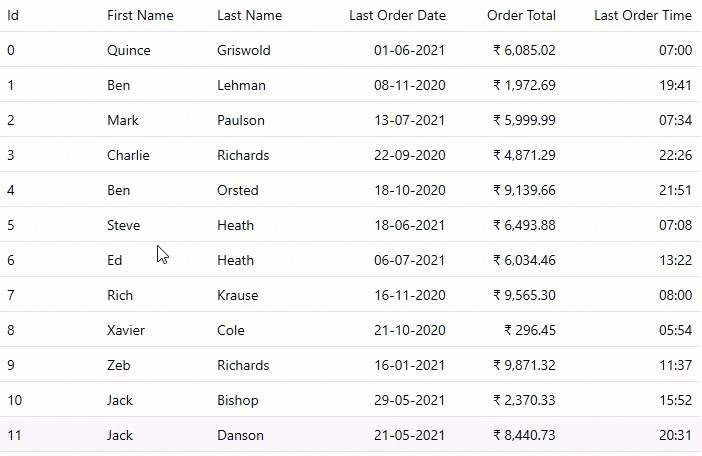
Task: Click the order date 18-06-2021
Action: point(409,225)
